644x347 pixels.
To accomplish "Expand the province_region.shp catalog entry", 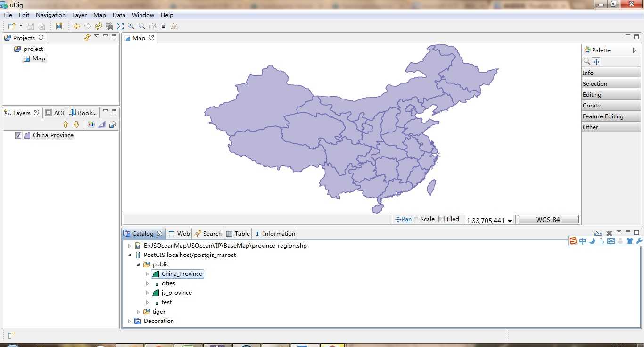I will (x=129, y=246).
